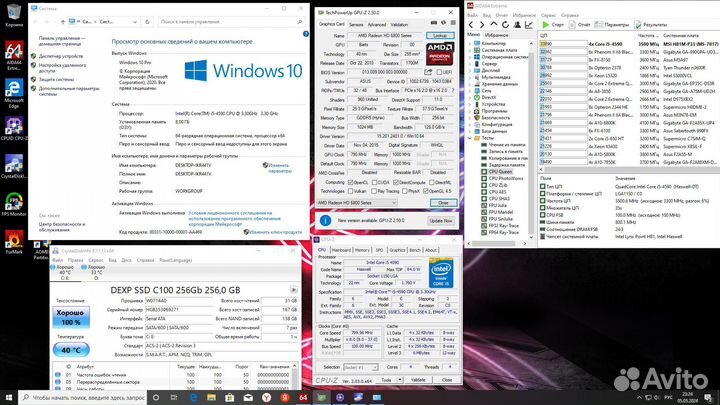Expand Дисплей node in AIDA64 tree
This screenshot has height=405, width=720.
click(470, 70)
